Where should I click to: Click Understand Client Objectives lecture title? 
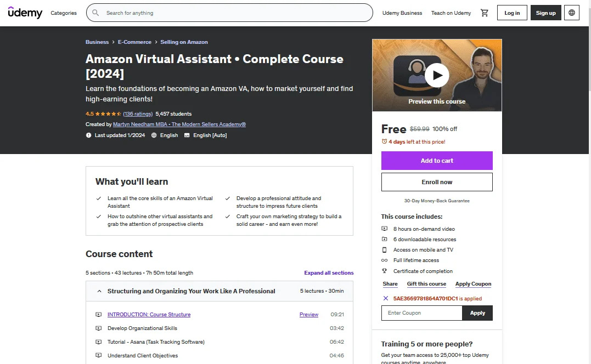[x=143, y=355]
